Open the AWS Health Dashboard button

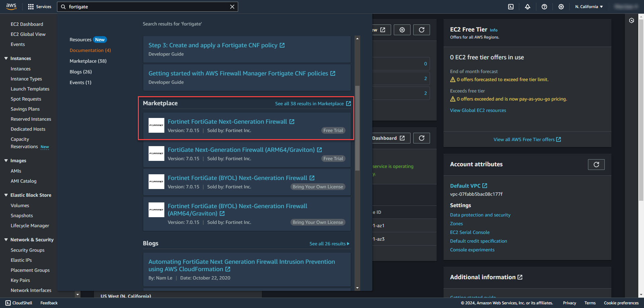coord(391,138)
